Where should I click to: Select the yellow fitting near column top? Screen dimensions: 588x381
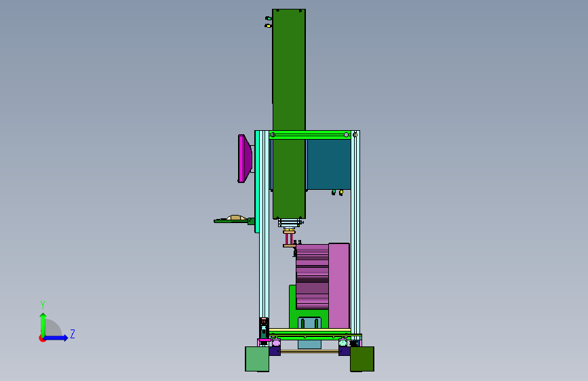click(x=268, y=26)
